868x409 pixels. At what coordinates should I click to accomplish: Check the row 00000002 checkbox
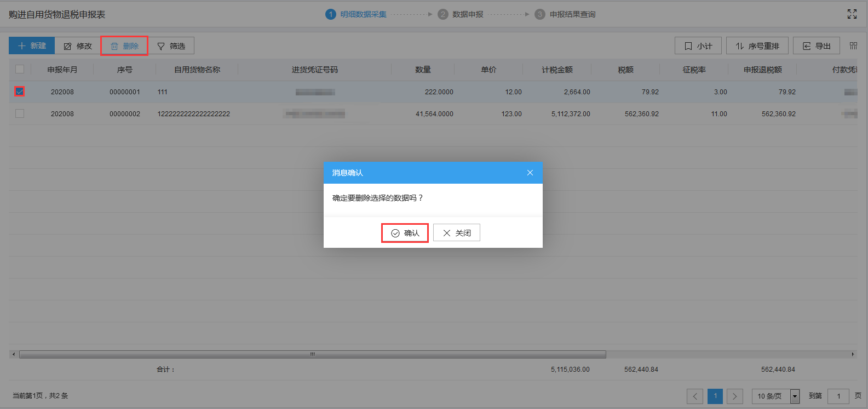20,113
